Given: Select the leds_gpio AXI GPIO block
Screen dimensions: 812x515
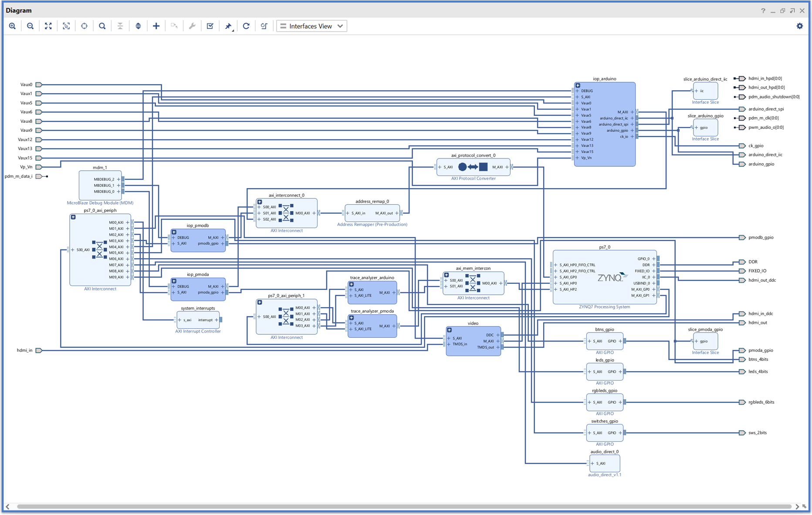Looking at the screenshot, I should coord(605,372).
